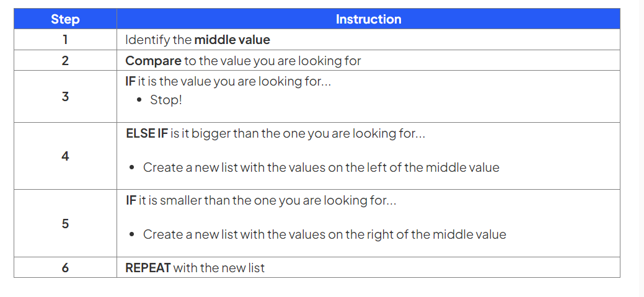644x297 pixels.
Task: Click the bold "middle value" text
Action: pyautogui.click(x=232, y=40)
